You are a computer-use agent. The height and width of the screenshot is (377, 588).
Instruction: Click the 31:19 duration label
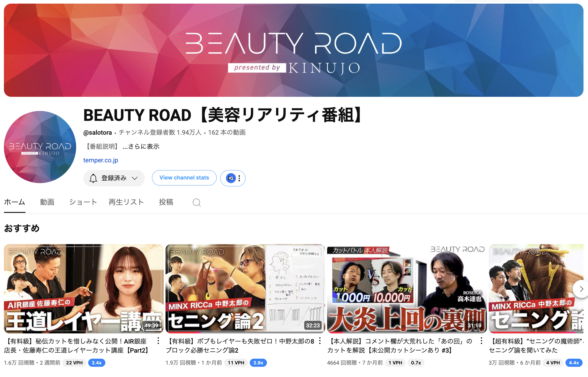475,325
